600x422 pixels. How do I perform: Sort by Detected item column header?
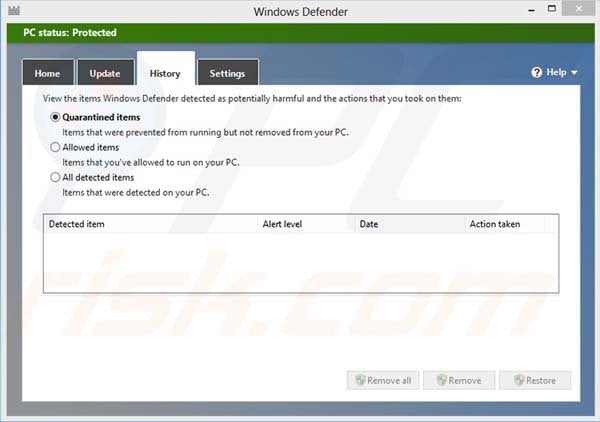click(x=151, y=224)
